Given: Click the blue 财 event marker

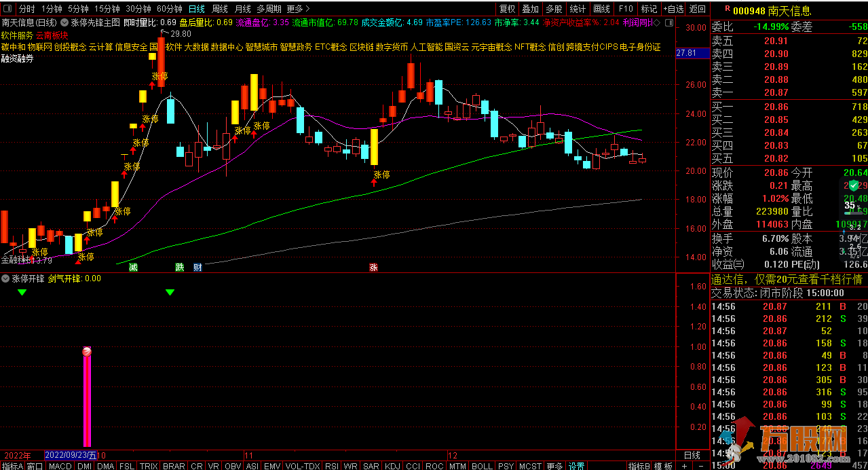Looking at the screenshot, I should 197,267.
